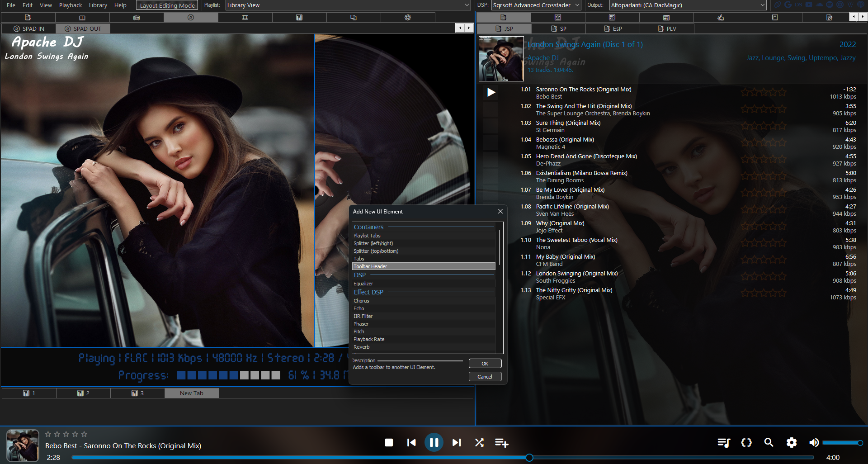This screenshot has height=464, width=868.
Task: Open the DSP dropdown for Sqrsoft Advanced Crossfader
Action: (x=536, y=5)
